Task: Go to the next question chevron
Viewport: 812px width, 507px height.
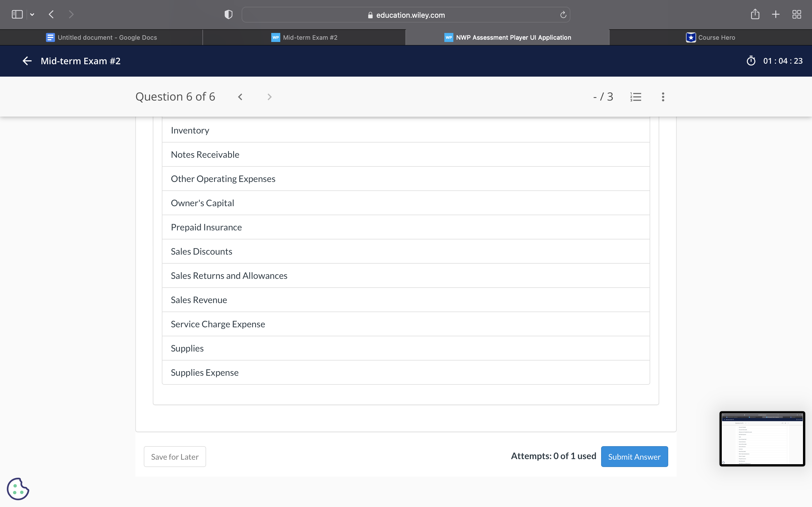Action: click(x=269, y=97)
